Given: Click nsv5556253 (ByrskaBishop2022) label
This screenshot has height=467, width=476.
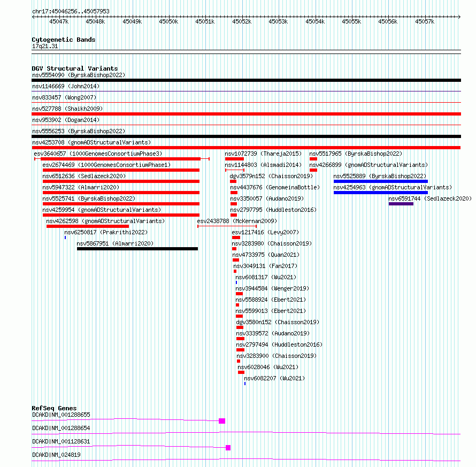Looking at the screenshot, I should 79,131.
